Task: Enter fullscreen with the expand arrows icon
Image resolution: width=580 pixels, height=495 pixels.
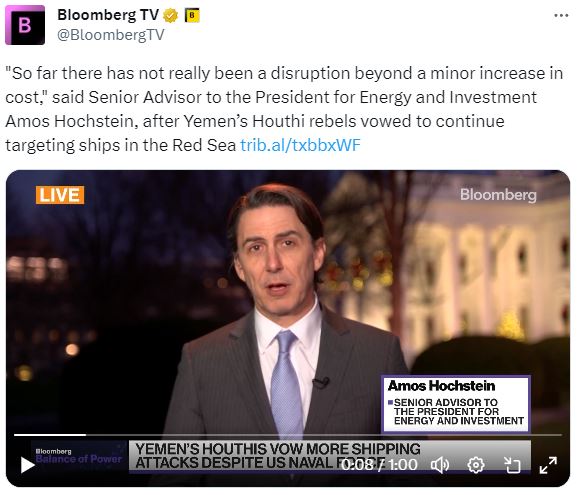Action: click(x=548, y=465)
